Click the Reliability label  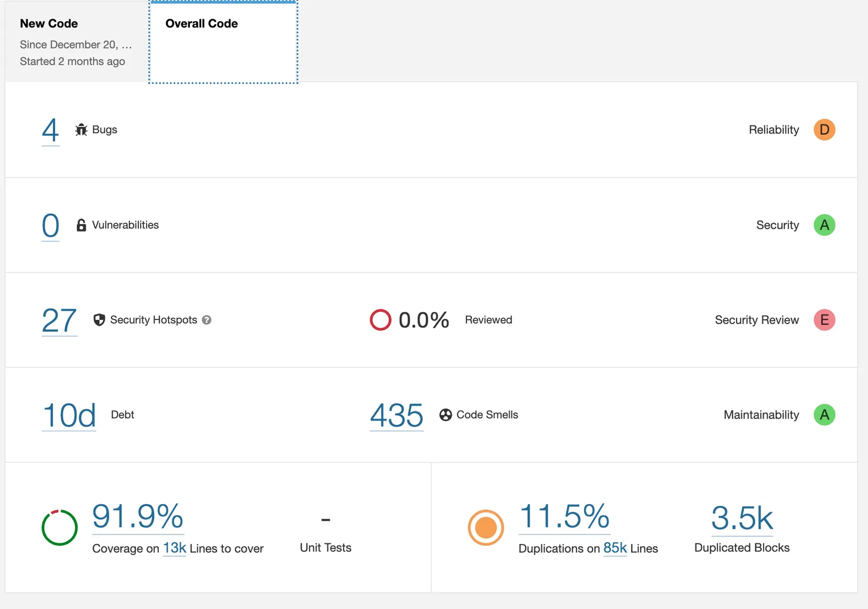[774, 130]
